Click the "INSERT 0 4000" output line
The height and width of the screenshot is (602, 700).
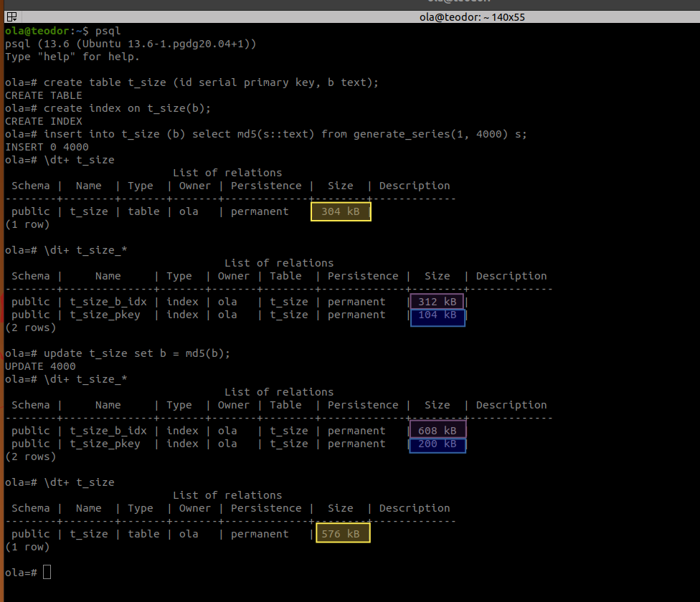pyautogui.click(x=47, y=147)
